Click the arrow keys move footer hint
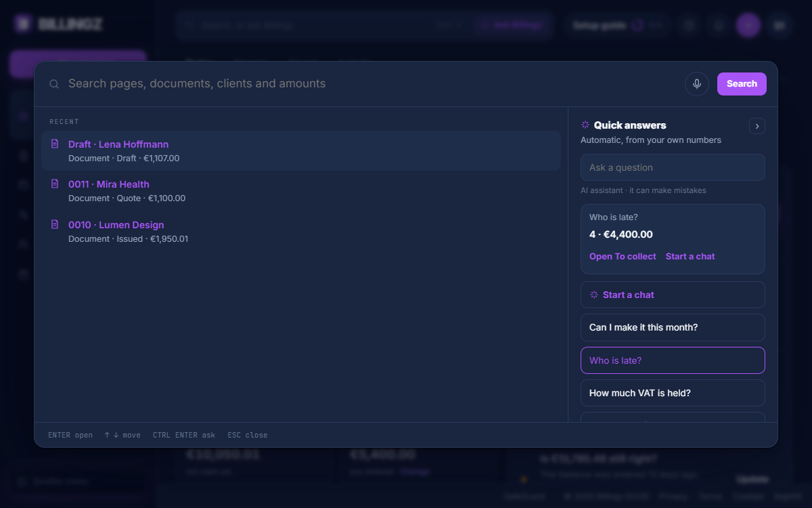The image size is (812, 508). point(122,435)
